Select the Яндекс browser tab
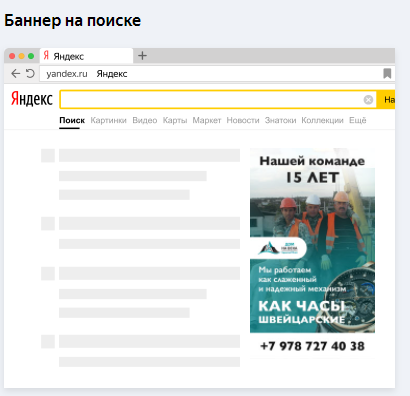This screenshot has height=396, width=410. pos(87,56)
